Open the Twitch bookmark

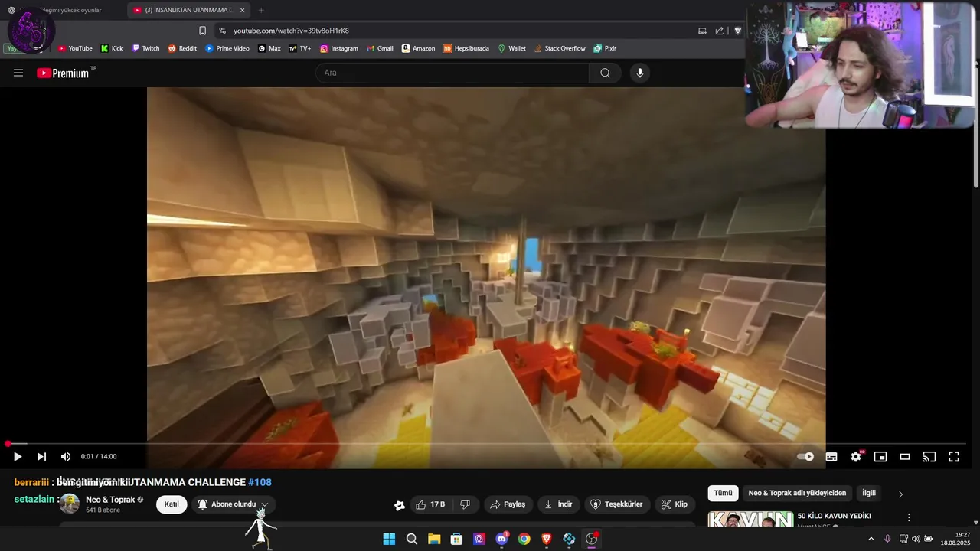coord(145,48)
